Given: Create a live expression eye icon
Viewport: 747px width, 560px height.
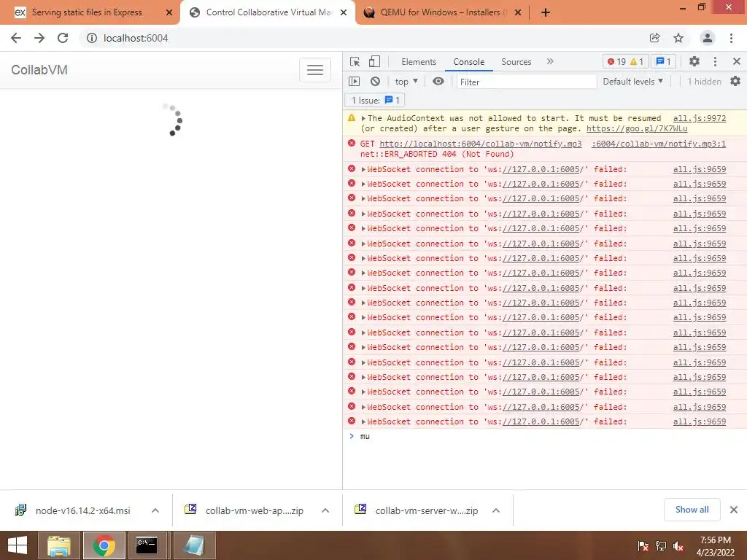Looking at the screenshot, I should [438, 82].
